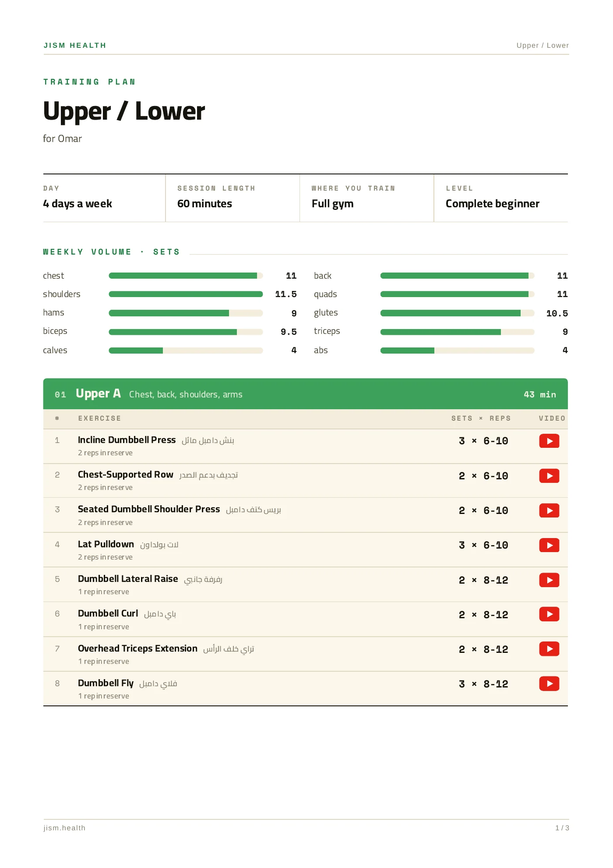Image resolution: width=613 pixels, height=868 pixels.
Task: Select the '43 min' duration label
Action: pos(540,394)
